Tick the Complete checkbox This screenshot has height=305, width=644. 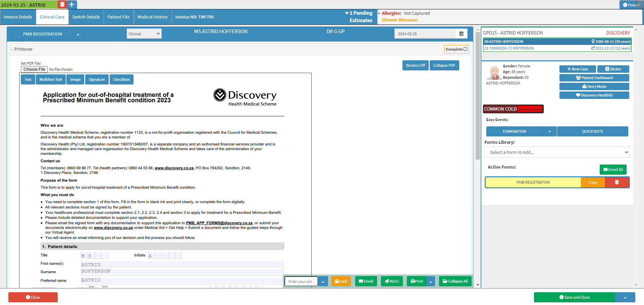pyautogui.click(x=465, y=49)
